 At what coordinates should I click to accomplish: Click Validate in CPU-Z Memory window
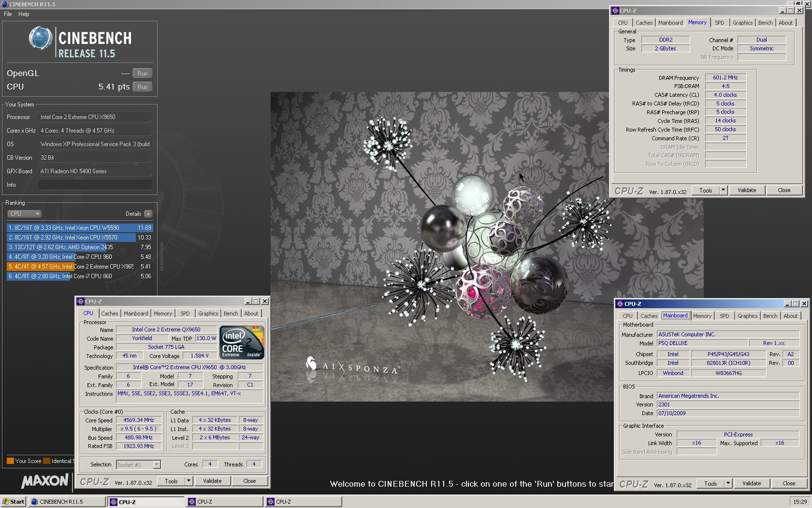coord(747,190)
